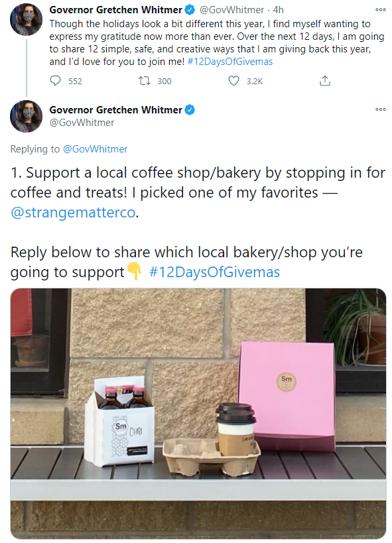Expand more options on the reply tweet

pyautogui.click(x=381, y=109)
